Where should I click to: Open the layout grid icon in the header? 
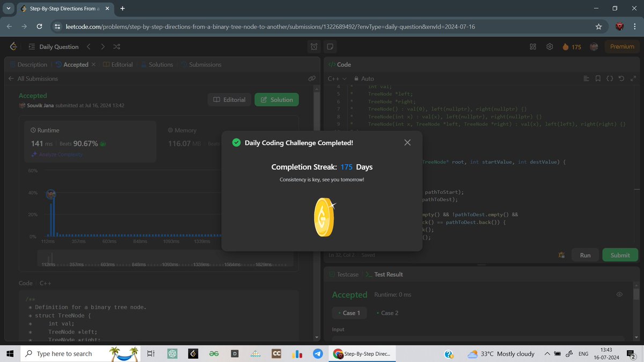(533, 47)
